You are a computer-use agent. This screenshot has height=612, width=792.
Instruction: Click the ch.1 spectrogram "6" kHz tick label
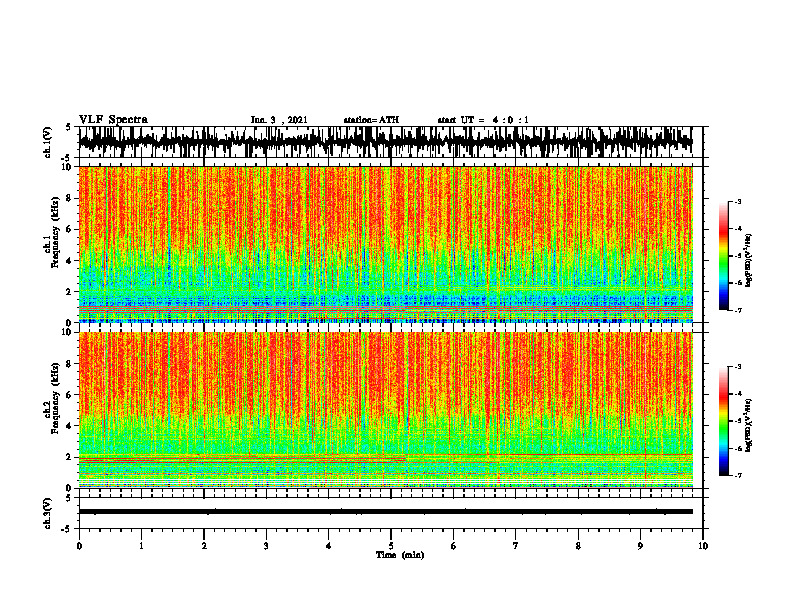[70, 229]
